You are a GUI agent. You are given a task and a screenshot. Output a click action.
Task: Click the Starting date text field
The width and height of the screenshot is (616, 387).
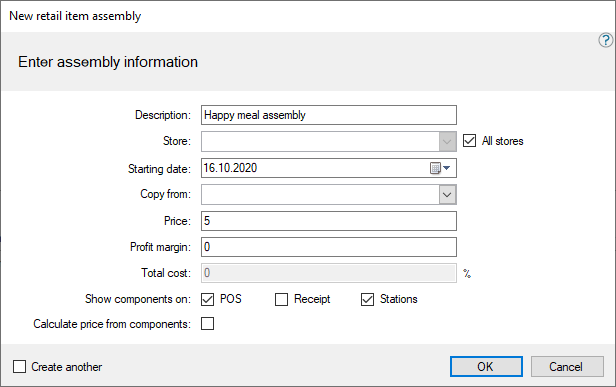(314, 168)
